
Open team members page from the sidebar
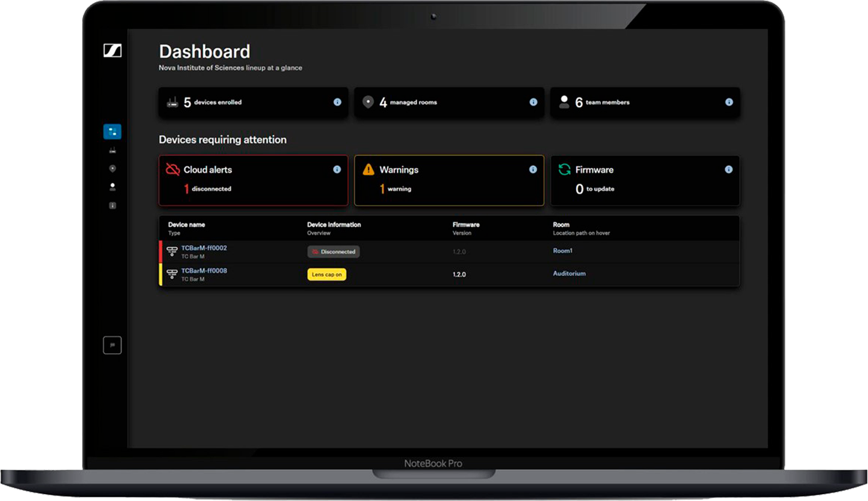click(112, 187)
